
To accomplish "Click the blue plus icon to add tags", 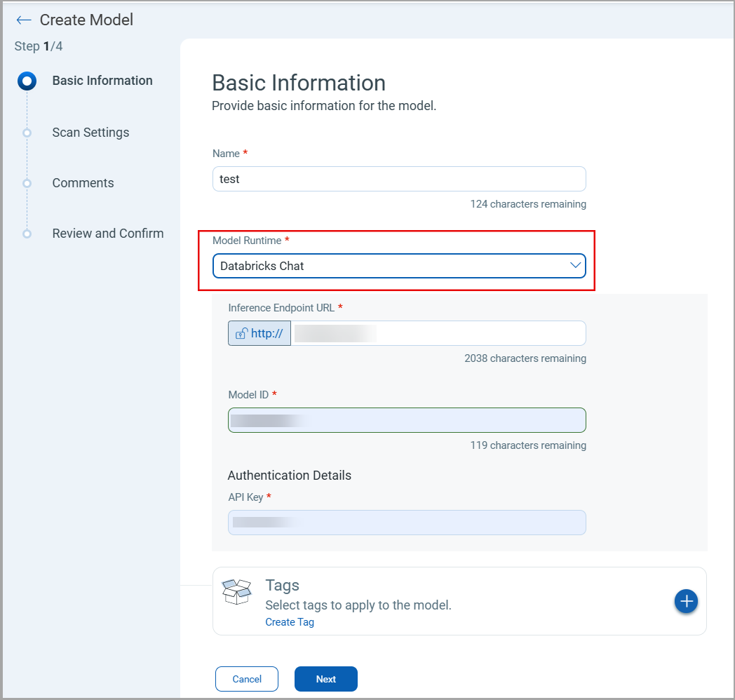I will [686, 601].
